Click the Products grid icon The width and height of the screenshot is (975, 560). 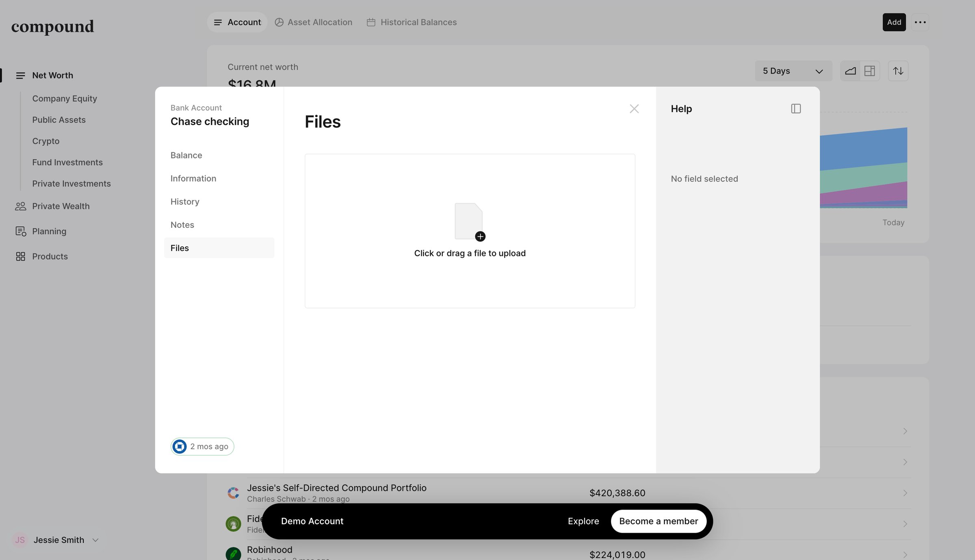(x=21, y=257)
